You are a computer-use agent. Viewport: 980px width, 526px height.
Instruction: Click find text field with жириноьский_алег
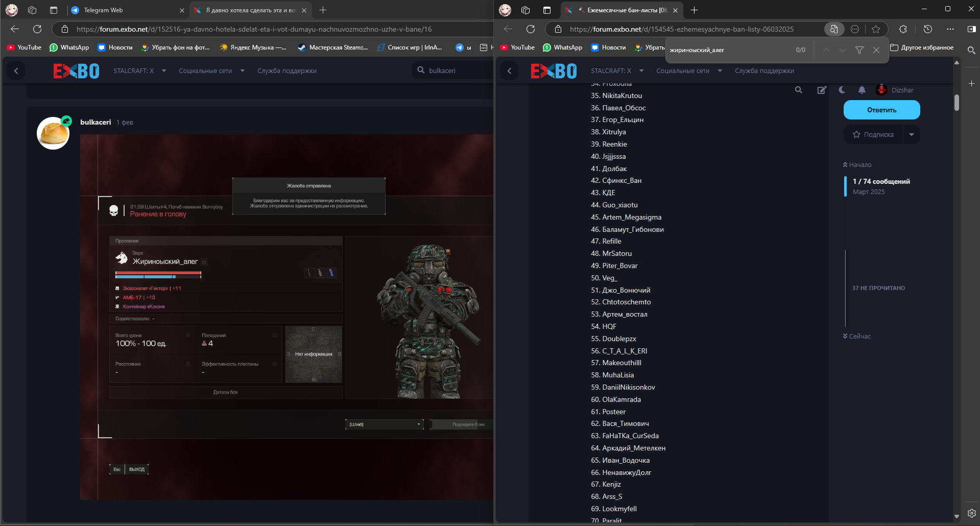tap(728, 50)
